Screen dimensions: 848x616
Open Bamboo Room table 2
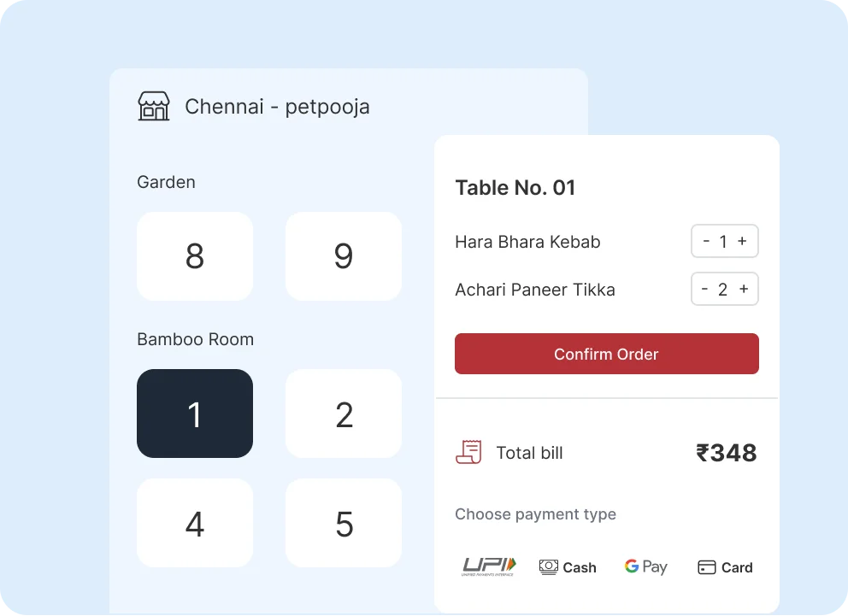[344, 414]
